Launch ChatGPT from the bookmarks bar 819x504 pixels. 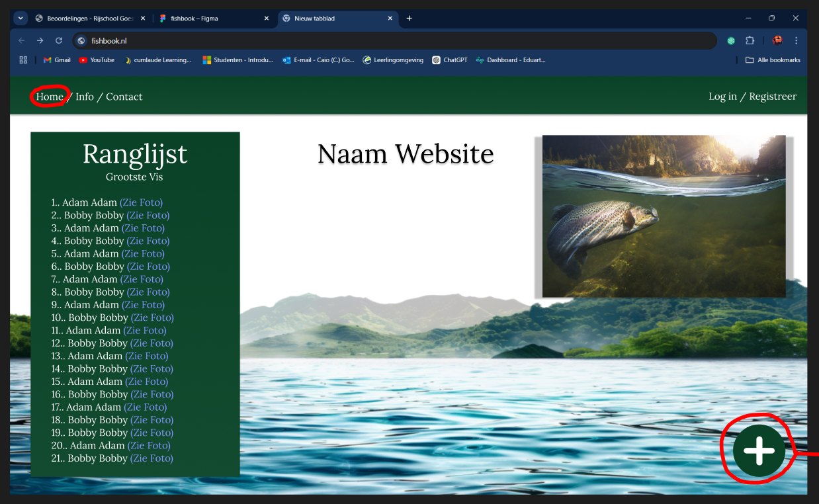coord(449,60)
